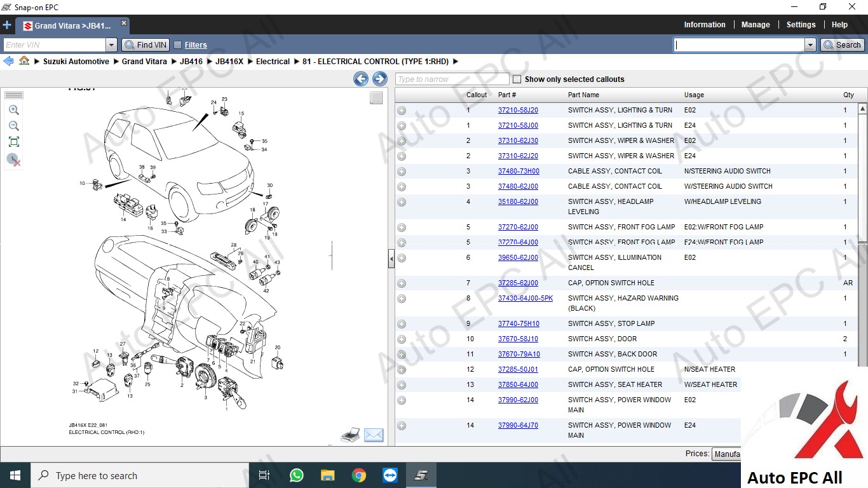
Task: Add part 37310-62J30 using its row circle icon
Action: [x=402, y=141]
